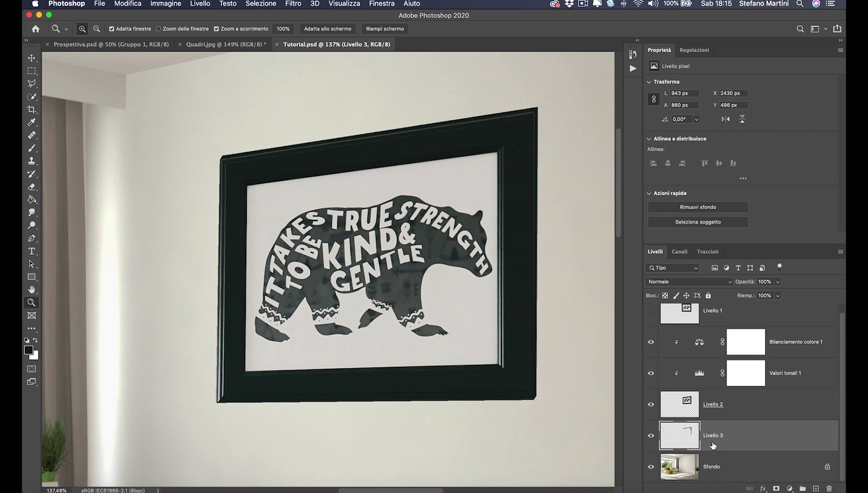This screenshot has width=868, height=493.
Task: Select the Dodge tool
Action: [x=32, y=225]
